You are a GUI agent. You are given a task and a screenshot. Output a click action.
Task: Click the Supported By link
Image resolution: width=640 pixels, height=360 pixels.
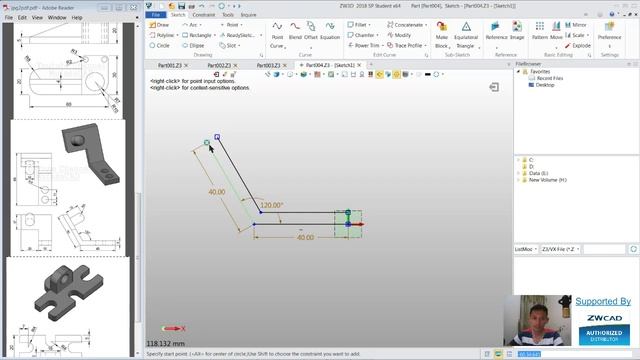point(603,301)
